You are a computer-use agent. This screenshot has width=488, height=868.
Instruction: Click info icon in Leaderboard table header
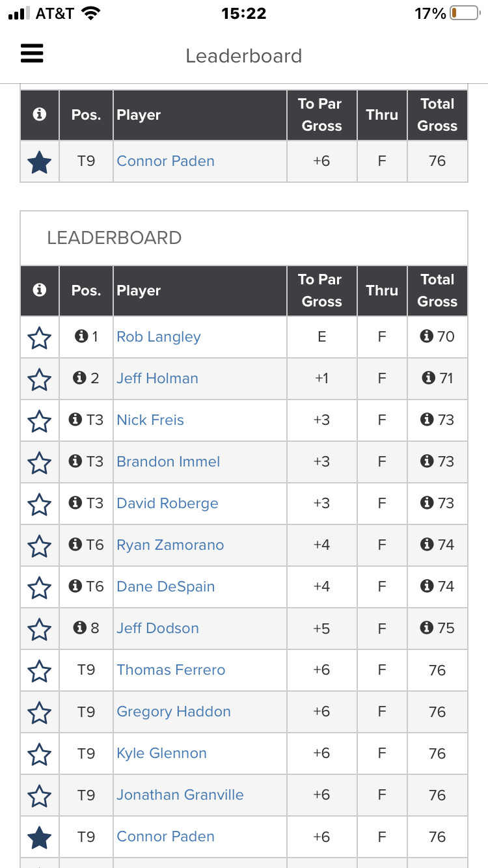[40, 290]
